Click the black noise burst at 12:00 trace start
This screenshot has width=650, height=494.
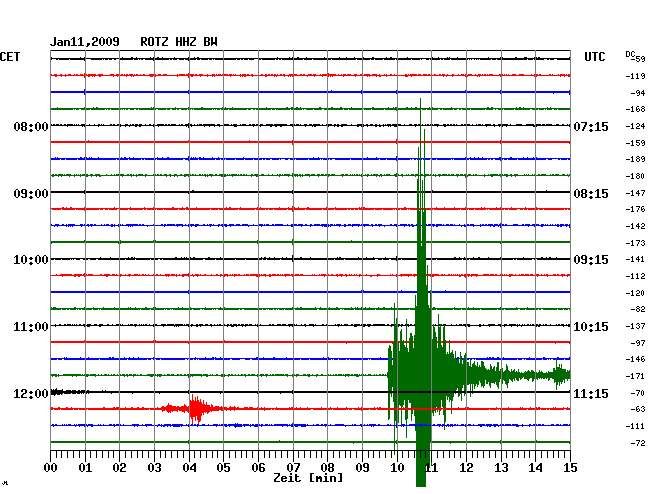(69, 392)
